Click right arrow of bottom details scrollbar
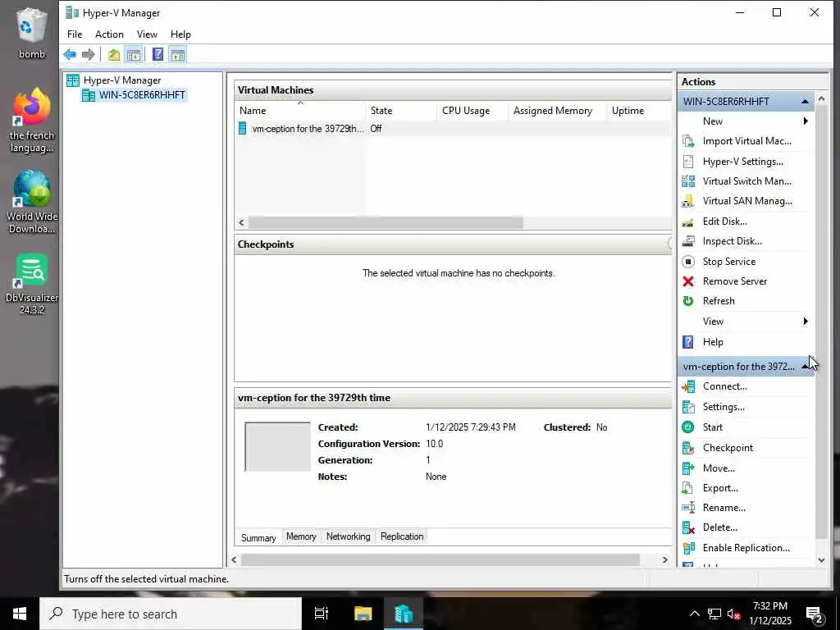The width and height of the screenshot is (840, 630). click(664, 559)
